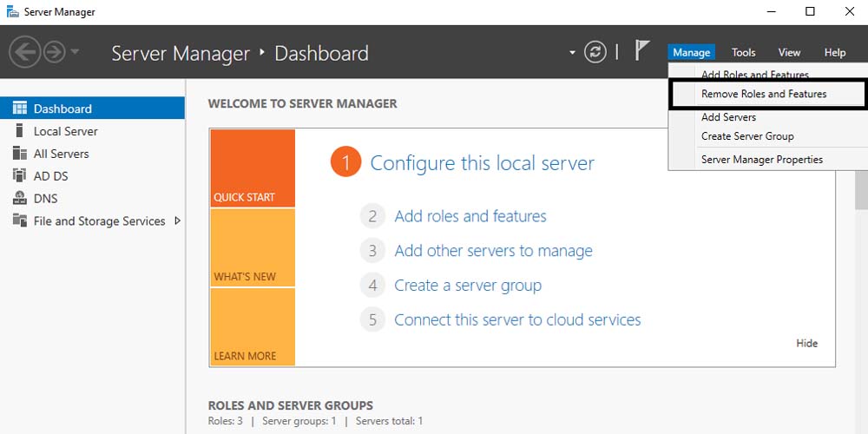Screen dimensions: 868x434
Task: Select the Dashboard icon in sidebar
Action: point(19,108)
